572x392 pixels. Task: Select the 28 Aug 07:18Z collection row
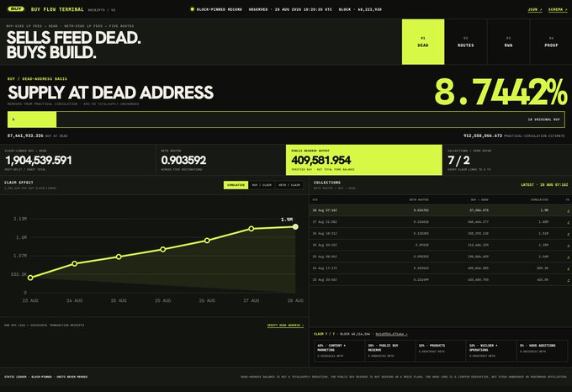click(x=440, y=210)
